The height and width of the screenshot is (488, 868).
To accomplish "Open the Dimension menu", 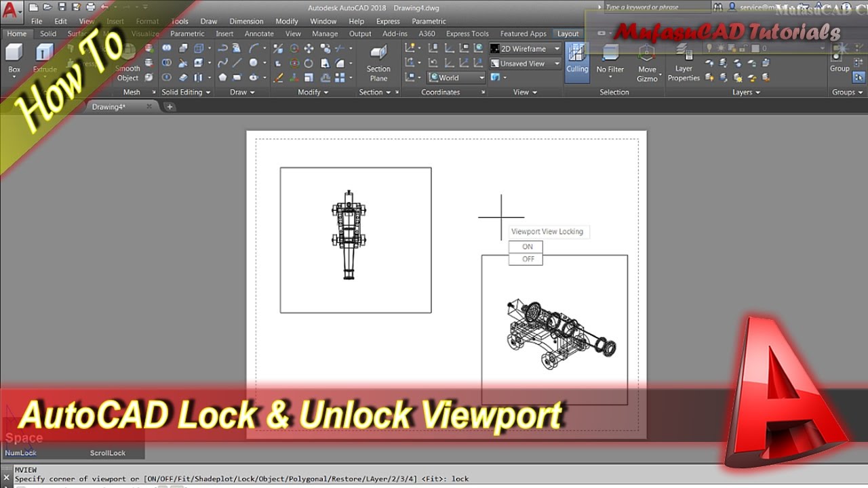I will click(x=246, y=21).
